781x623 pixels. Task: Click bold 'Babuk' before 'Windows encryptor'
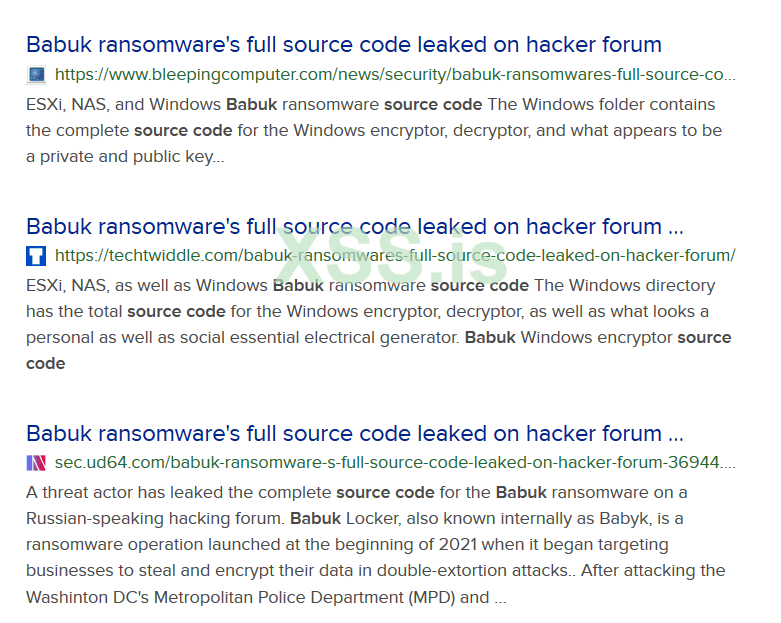490,337
